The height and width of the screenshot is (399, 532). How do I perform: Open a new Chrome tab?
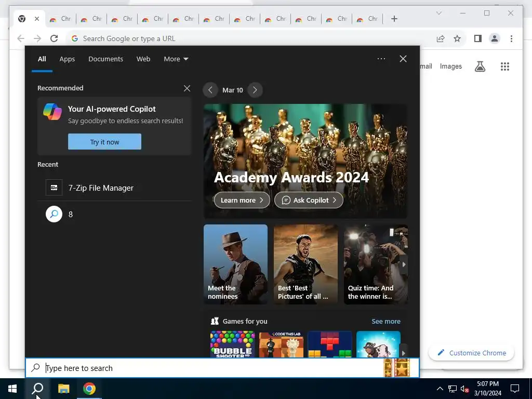point(394,19)
